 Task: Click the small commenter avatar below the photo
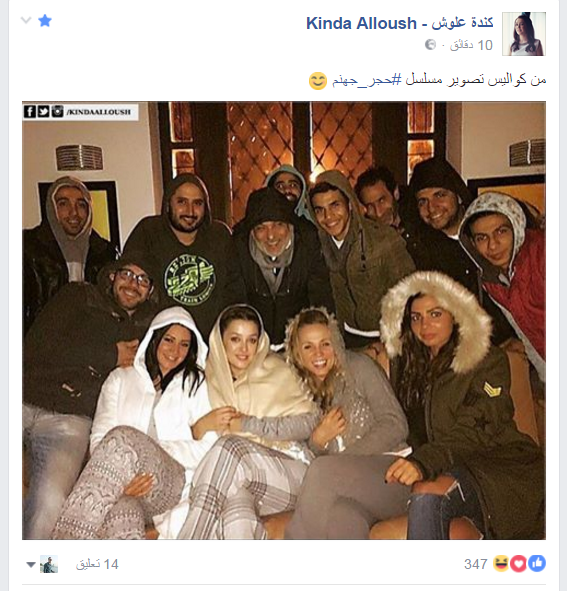coord(49,564)
